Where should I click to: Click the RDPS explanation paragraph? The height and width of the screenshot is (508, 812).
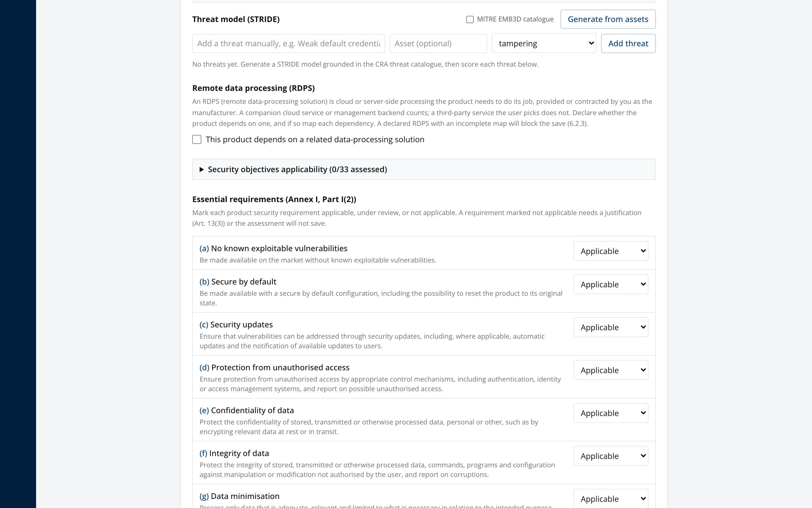[422, 113]
